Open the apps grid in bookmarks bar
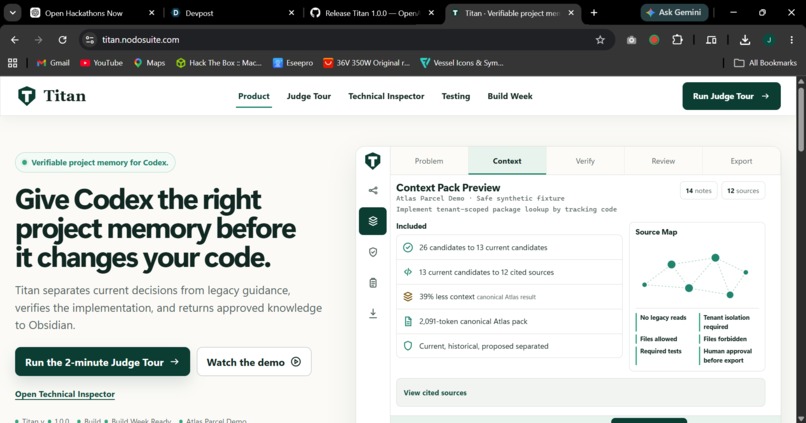Screen dimensions: 806x423 point(12,63)
